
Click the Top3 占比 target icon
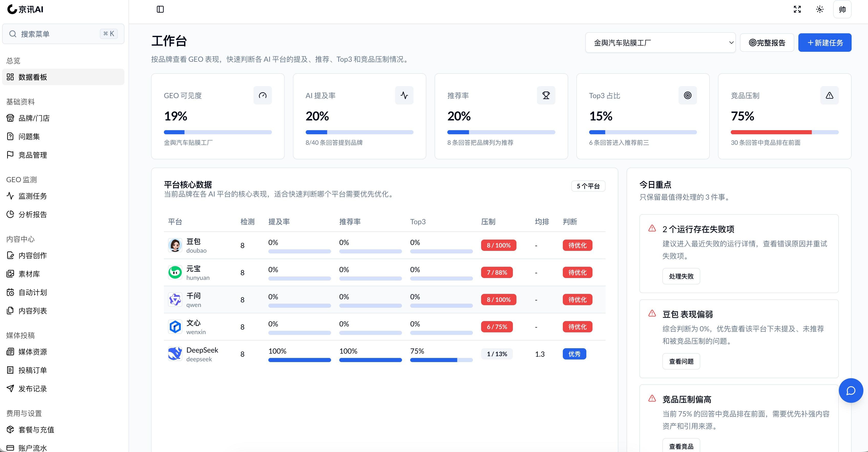[688, 96]
